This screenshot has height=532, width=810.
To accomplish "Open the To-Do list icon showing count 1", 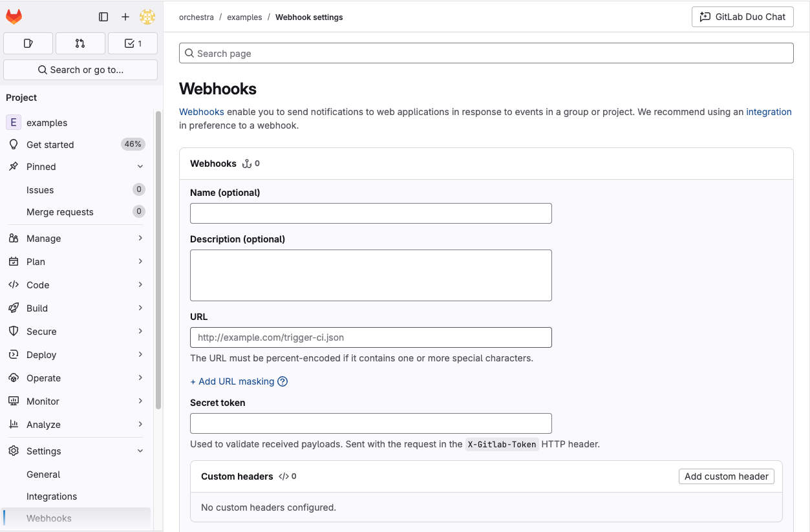I will coord(133,43).
